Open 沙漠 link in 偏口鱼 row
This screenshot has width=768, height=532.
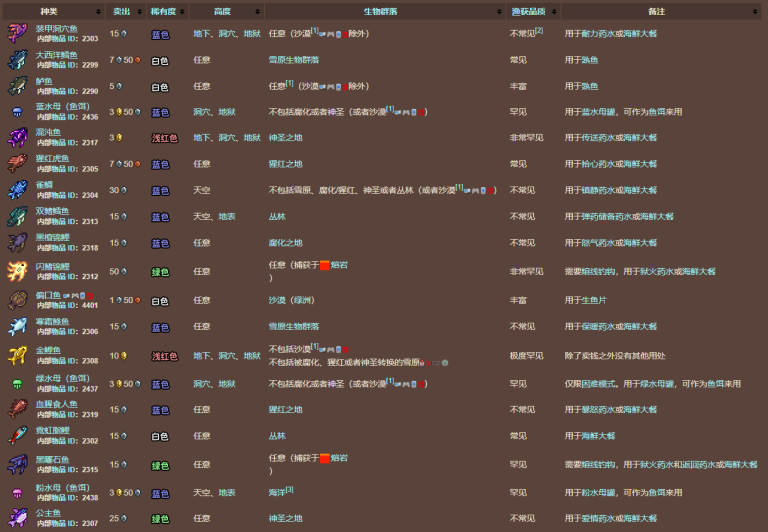[277, 300]
